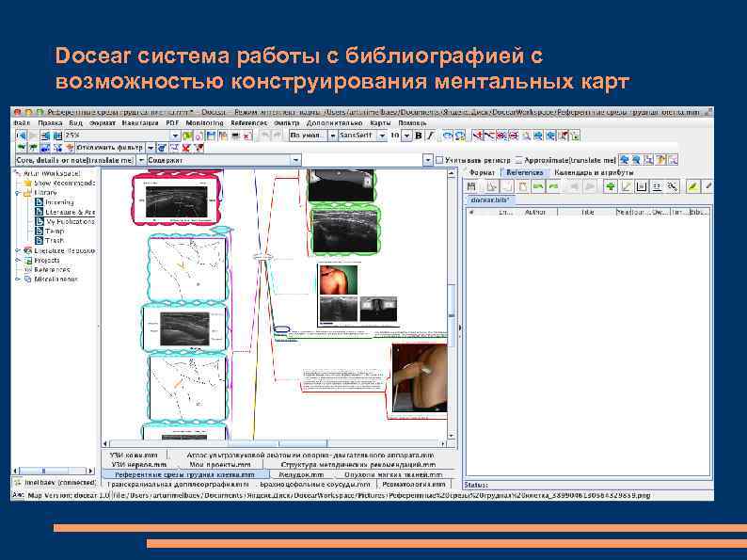Viewport: 747px width, 560px height.
Task: Click the cloud shape icon in toolbar
Action: tap(447, 136)
